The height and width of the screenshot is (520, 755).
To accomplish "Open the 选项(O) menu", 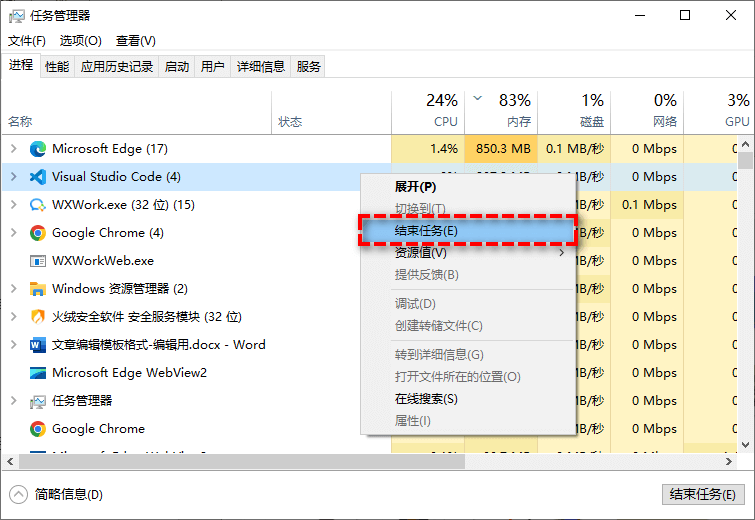I will 80,41.
